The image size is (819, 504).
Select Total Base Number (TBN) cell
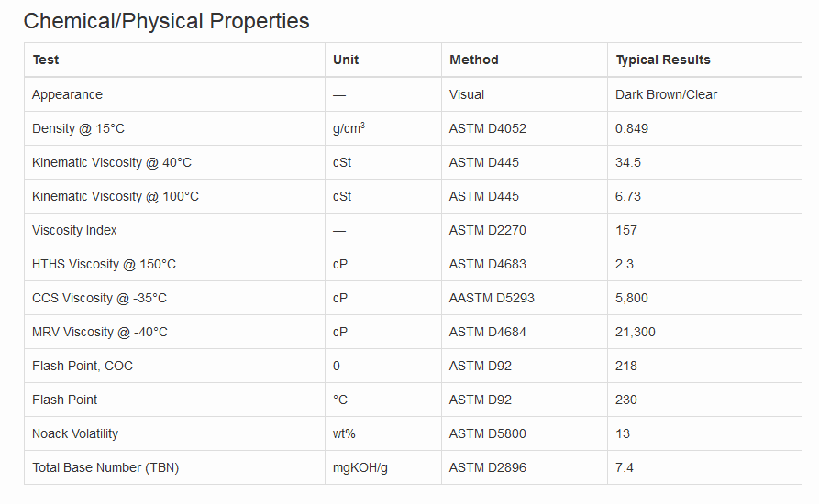[105, 467]
